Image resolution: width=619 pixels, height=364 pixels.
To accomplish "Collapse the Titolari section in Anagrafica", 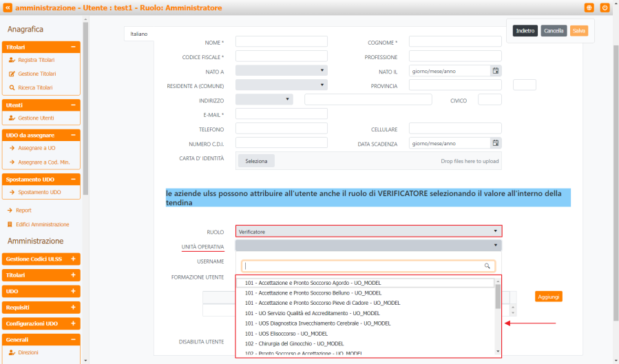I will [x=73, y=47].
